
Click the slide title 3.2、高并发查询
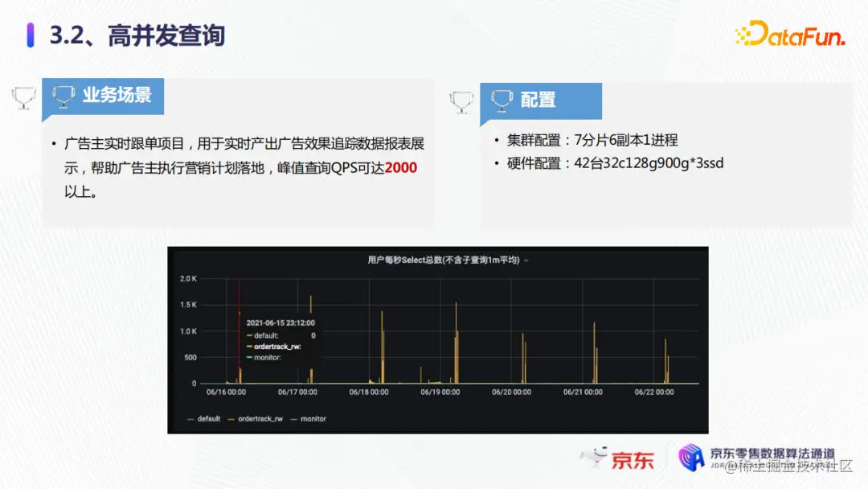coord(137,35)
